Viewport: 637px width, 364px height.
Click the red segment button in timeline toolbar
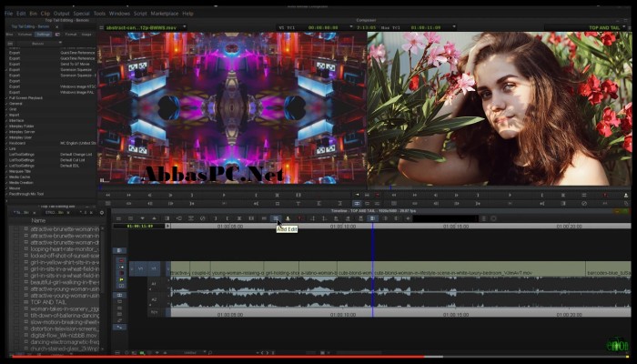click(300, 218)
